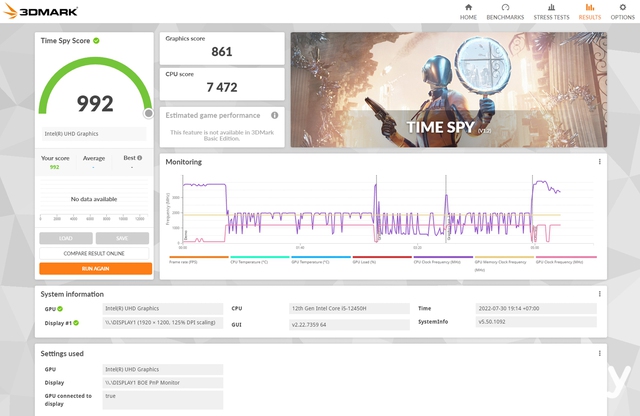Image resolution: width=640 pixels, height=416 pixels.
Task: Click the GPU value in System information
Action: tap(162, 308)
